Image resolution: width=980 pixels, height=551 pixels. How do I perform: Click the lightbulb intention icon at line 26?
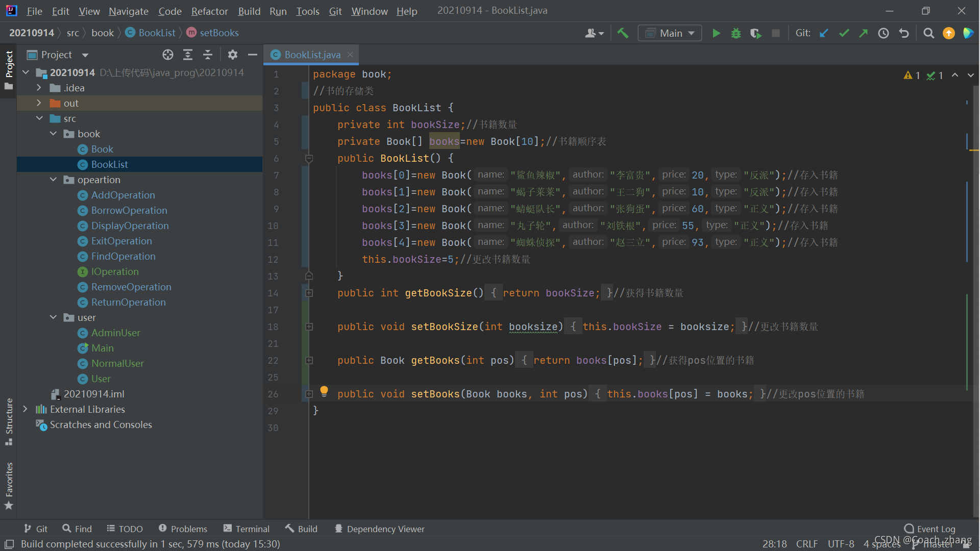(324, 391)
